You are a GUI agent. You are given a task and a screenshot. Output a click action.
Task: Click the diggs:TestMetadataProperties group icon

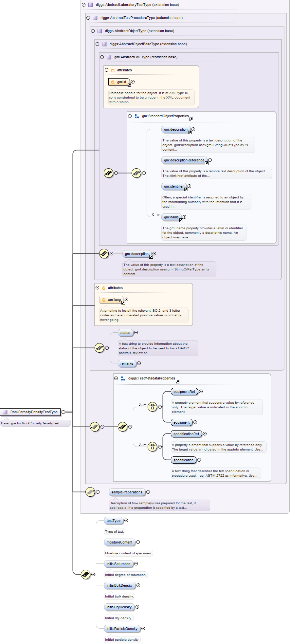point(123,378)
